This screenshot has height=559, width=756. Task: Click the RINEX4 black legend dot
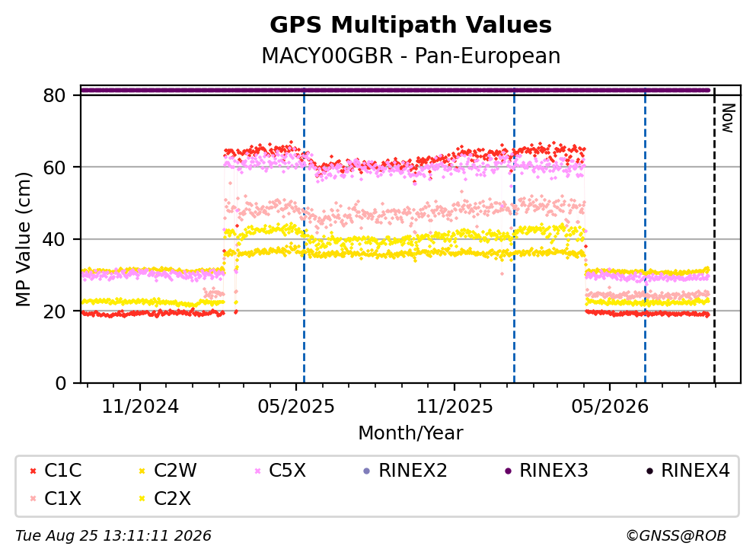click(x=649, y=471)
